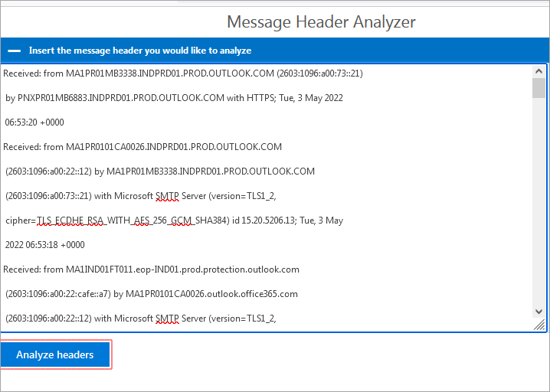Click the textarea resize grip handle
Viewport: 550px width, 392px height.
[x=539, y=325]
